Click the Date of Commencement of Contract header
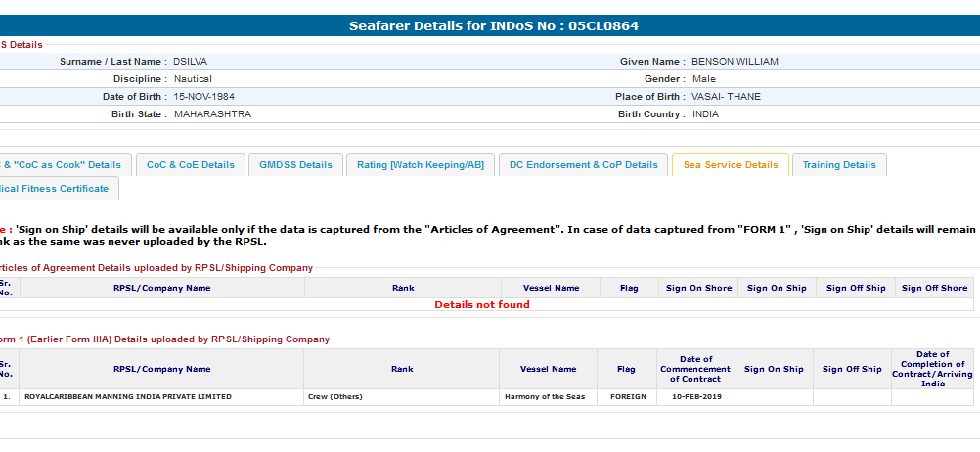This screenshot has height=452, width=980. (695, 369)
